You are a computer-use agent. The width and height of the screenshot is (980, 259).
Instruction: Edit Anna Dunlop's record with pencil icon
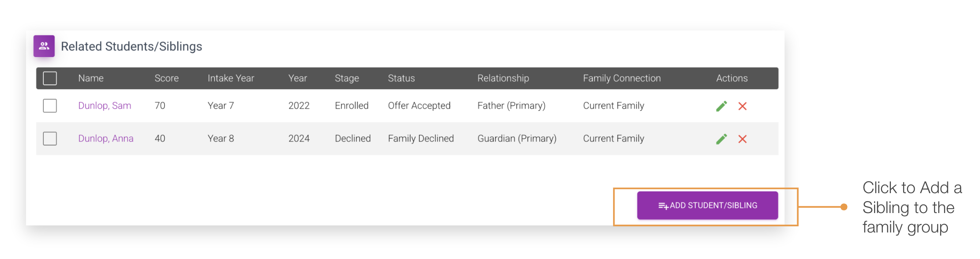(721, 138)
